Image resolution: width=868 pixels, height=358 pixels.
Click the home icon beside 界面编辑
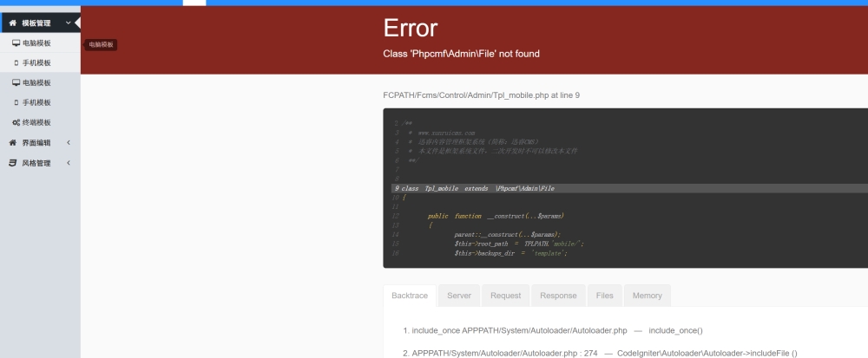(13, 142)
